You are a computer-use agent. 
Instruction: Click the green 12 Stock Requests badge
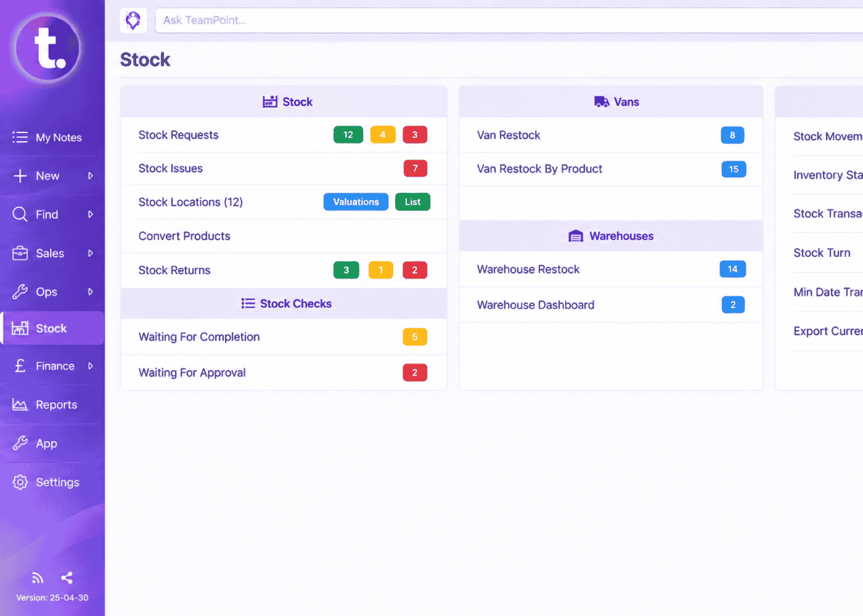pos(348,135)
